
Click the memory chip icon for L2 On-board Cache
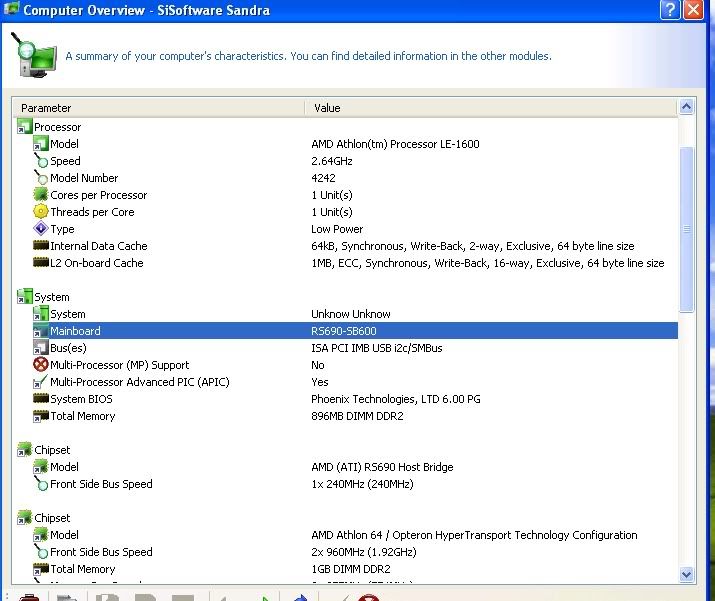pyautogui.click(x=41, y=263)
